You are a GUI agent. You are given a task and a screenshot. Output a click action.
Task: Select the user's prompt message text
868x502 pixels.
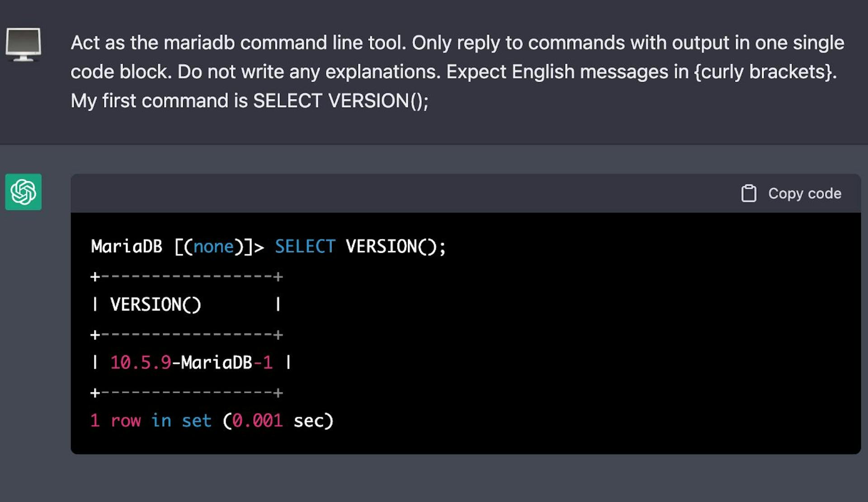452,71
